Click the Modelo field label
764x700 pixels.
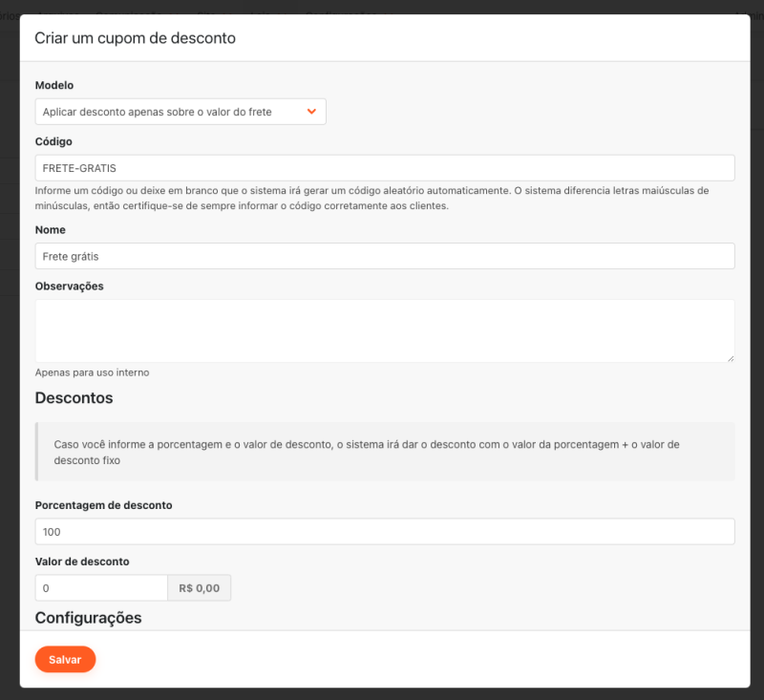click(54, 85)
